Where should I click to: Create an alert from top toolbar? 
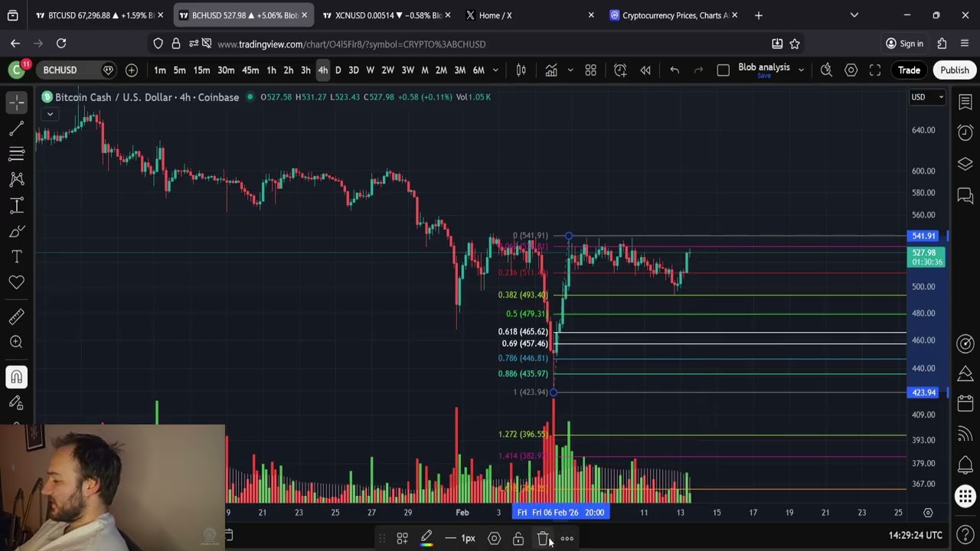click(x=620, y=70)
